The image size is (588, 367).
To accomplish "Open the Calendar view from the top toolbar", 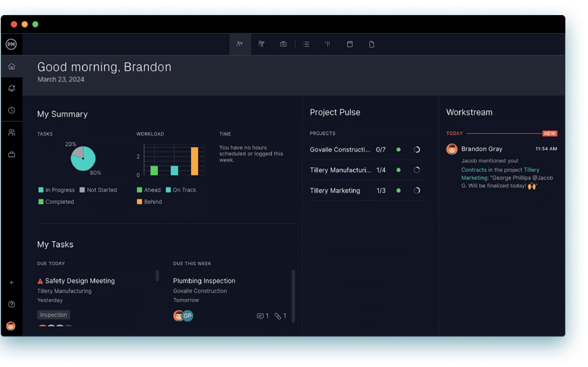I will click(x=349, y=44).
